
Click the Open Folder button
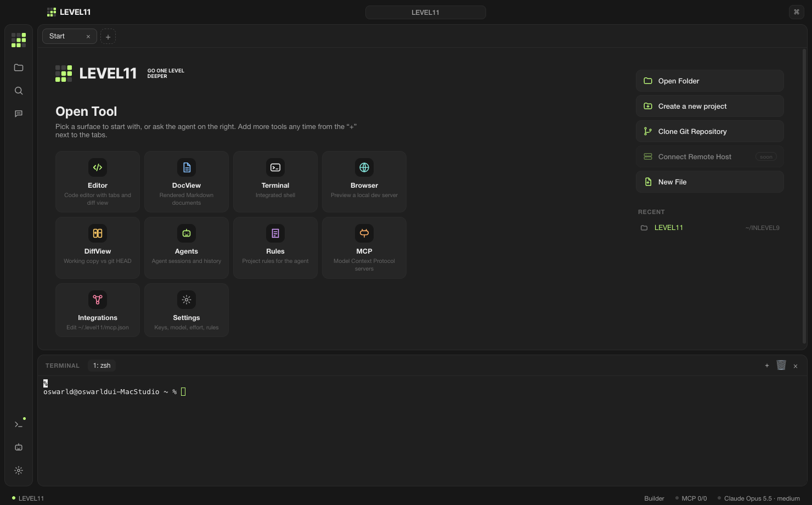click(710, 81)
